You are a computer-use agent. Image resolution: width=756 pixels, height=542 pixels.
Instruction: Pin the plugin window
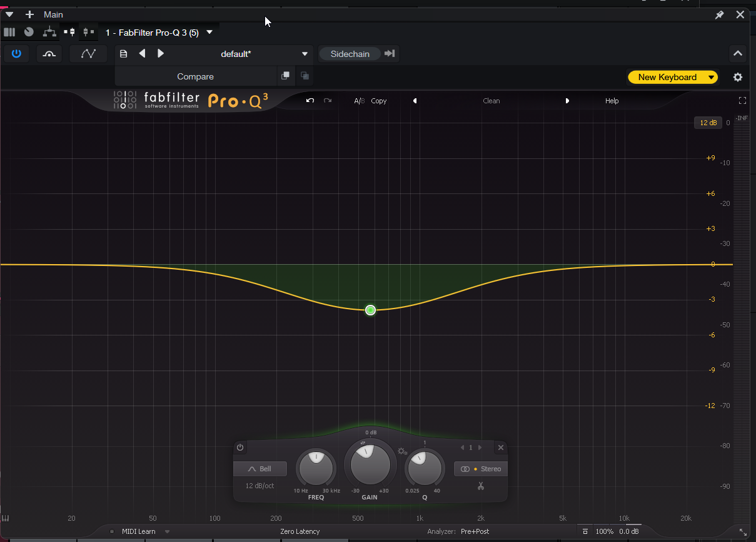[720, 14]
